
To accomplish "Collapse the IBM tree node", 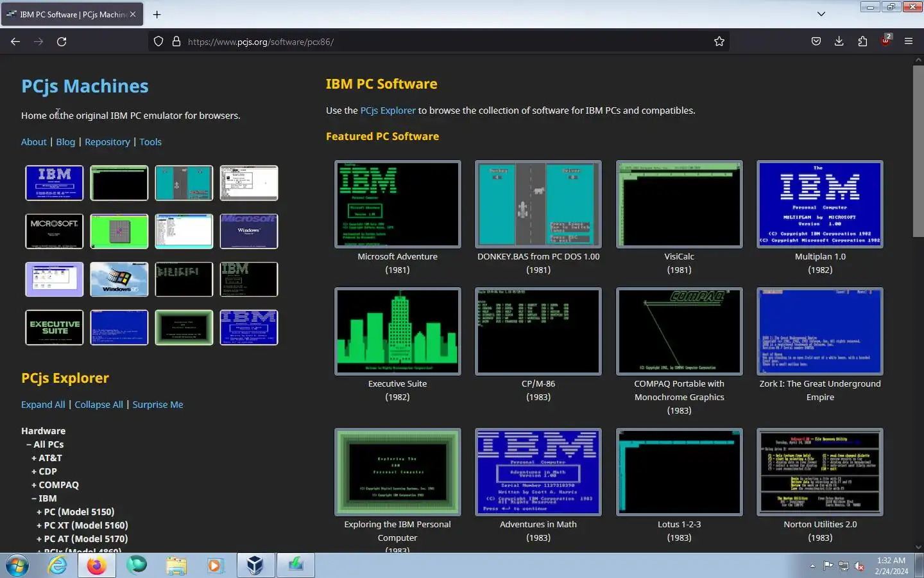I will 44,498.
